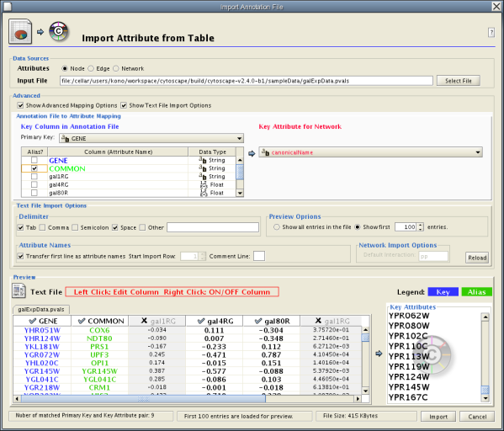The width and height of the screenshot is (504, 431).
Task: Increase the Show first entries spinner
Action: click(421, 225)
